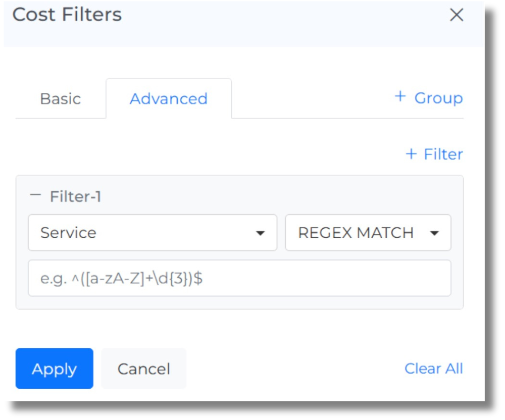This screenshot has height=420, width=505.
Task: Cancel the filter changes
Action: [x=143, y=369]
